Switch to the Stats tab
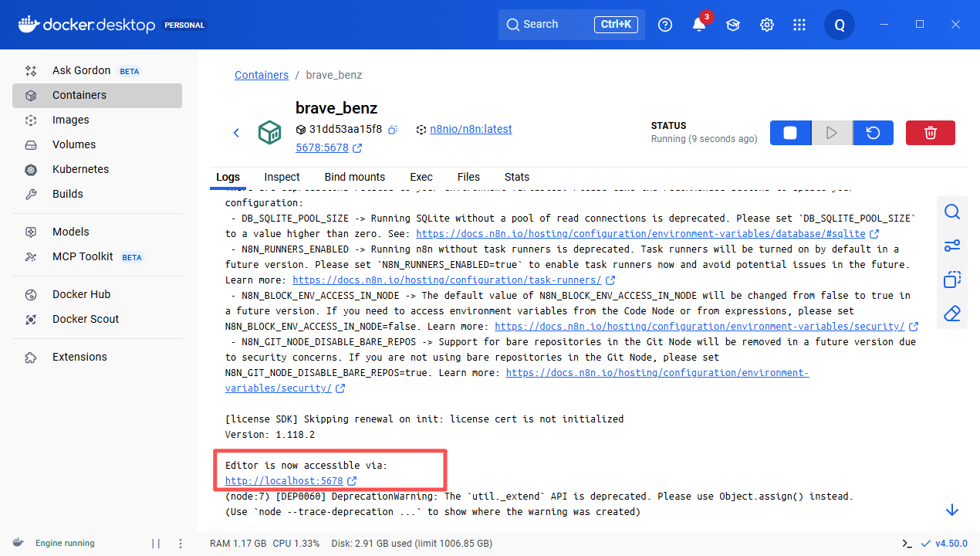The image size is (980, 556). click(x=517, y=177)
